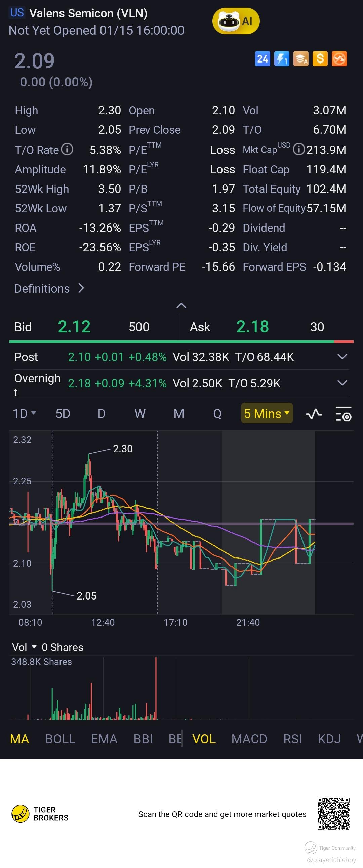The image size is (363, 868).
Task: Tap the blue lightning bolt icon
Action: click(x=282, y=58)
